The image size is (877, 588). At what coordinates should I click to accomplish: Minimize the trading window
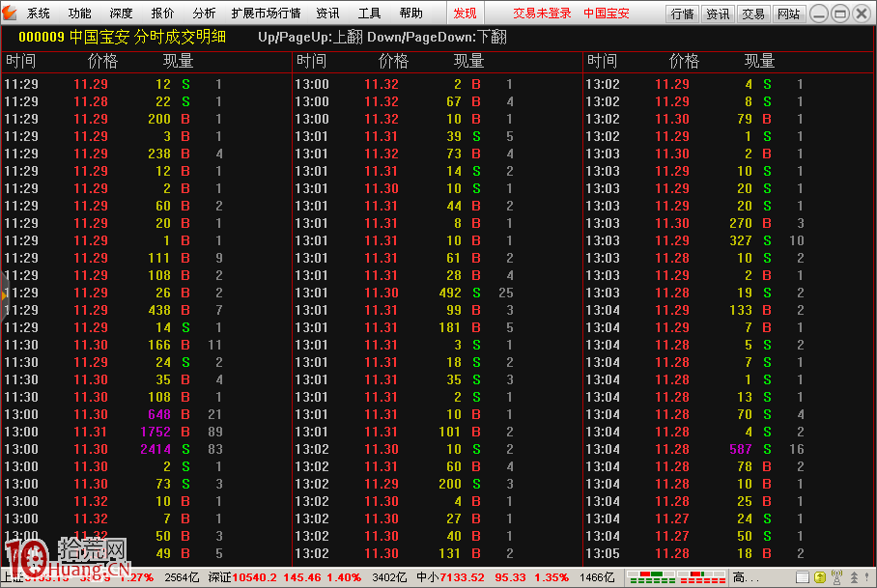819,14
